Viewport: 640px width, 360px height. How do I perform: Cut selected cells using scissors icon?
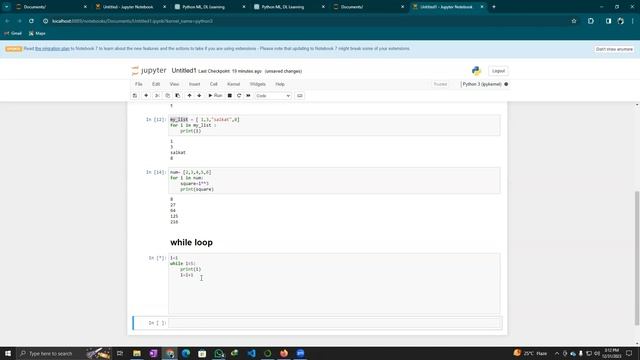coord(157,96)
